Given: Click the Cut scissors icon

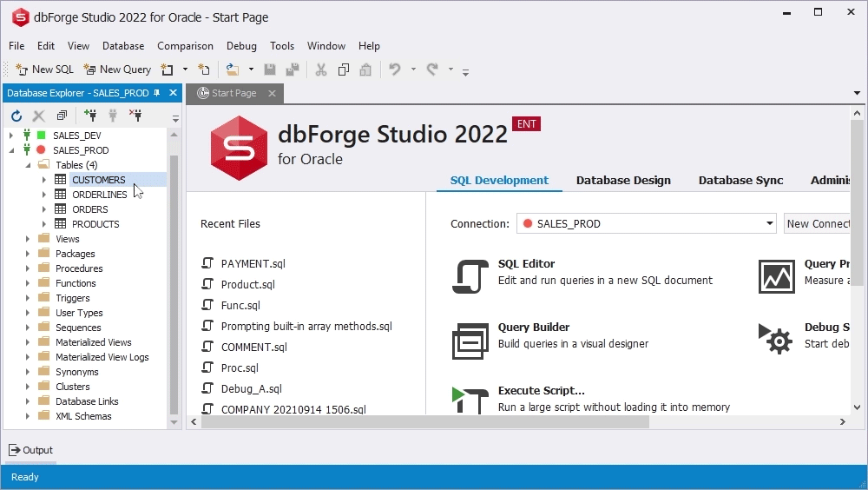Looking at the screenshot, I should (x=321, y=70).
